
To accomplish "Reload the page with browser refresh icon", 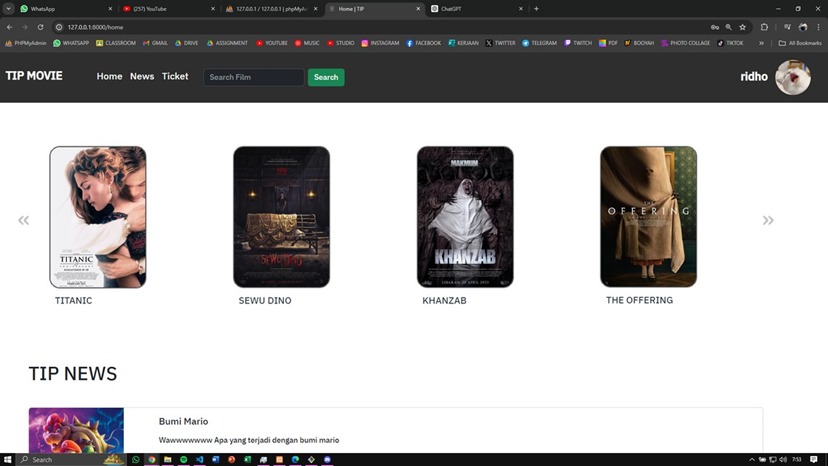I will tap(40, 27).
